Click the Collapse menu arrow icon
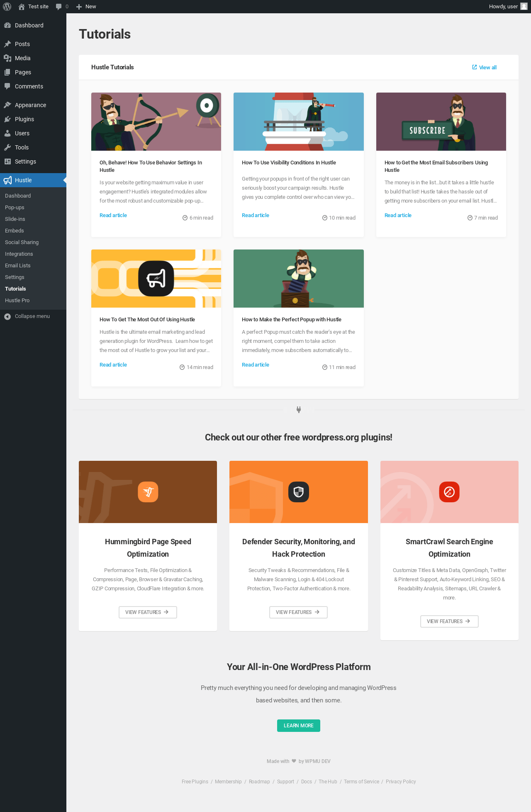Image resolution: width=531 pixels, height=812 pixels. [7, 316]
